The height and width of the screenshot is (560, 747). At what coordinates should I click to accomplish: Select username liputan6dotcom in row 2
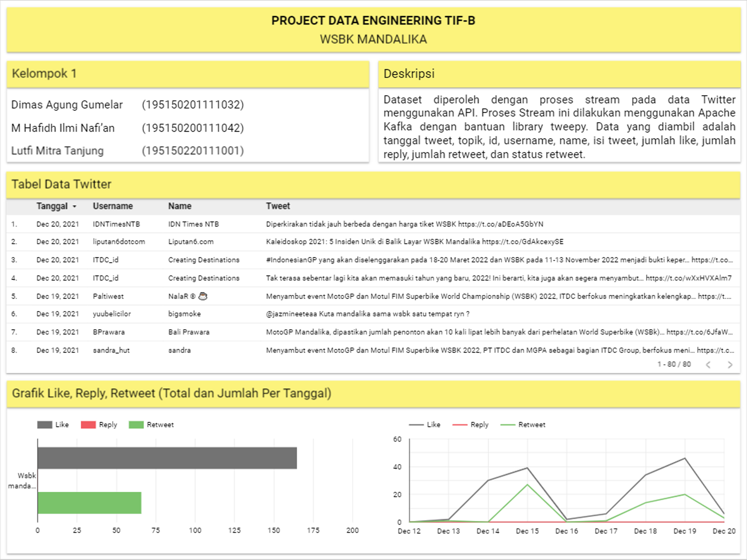pyautogui.click(x=119, y=242)
